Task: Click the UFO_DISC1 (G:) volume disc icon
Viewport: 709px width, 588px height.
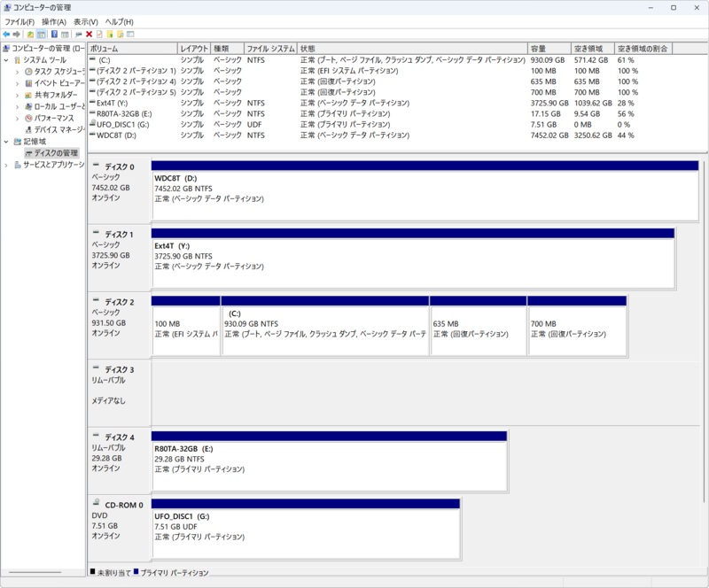Action: (93, 125)
